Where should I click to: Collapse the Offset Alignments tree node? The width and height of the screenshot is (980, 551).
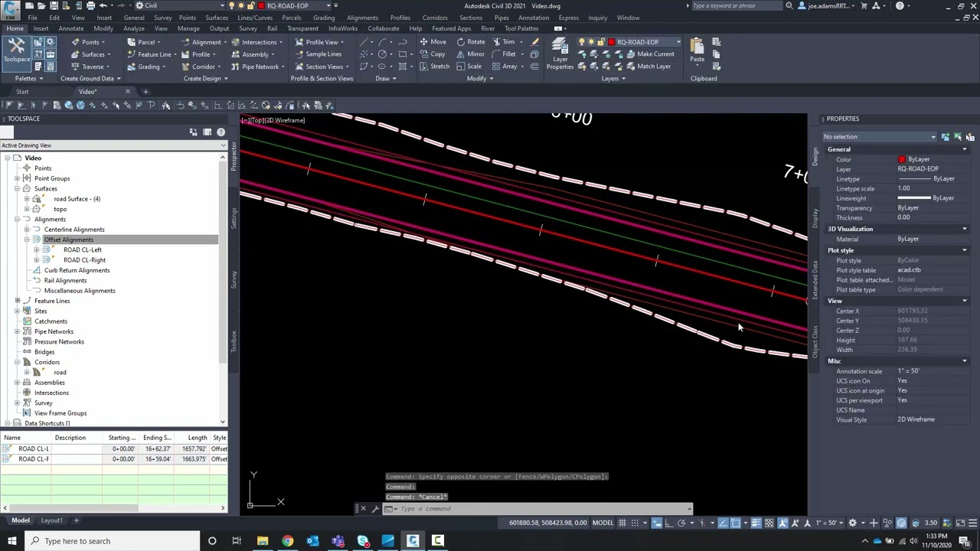point(26,240)
